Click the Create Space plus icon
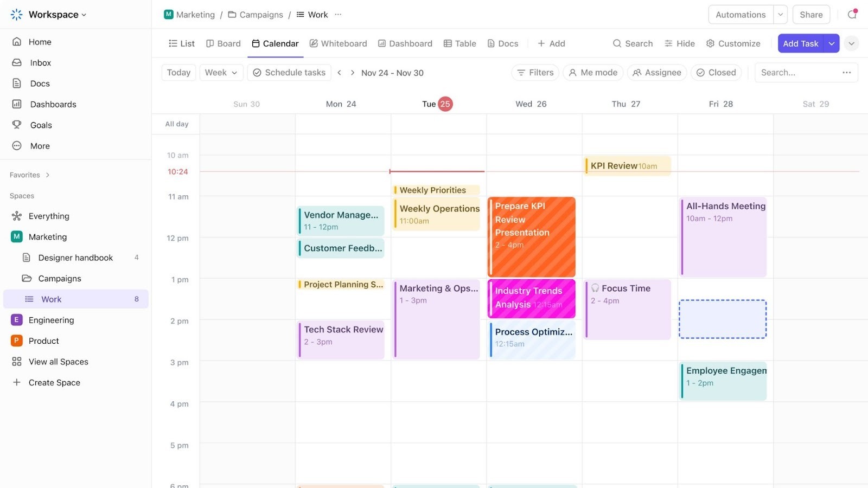This screenshot has width=868, height=488. 17,382
